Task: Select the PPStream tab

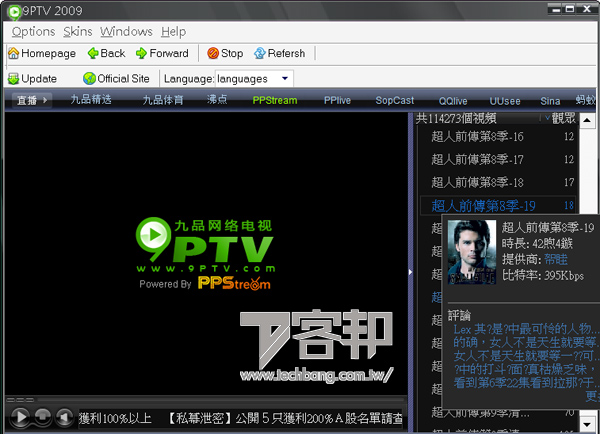Action: 275,100
